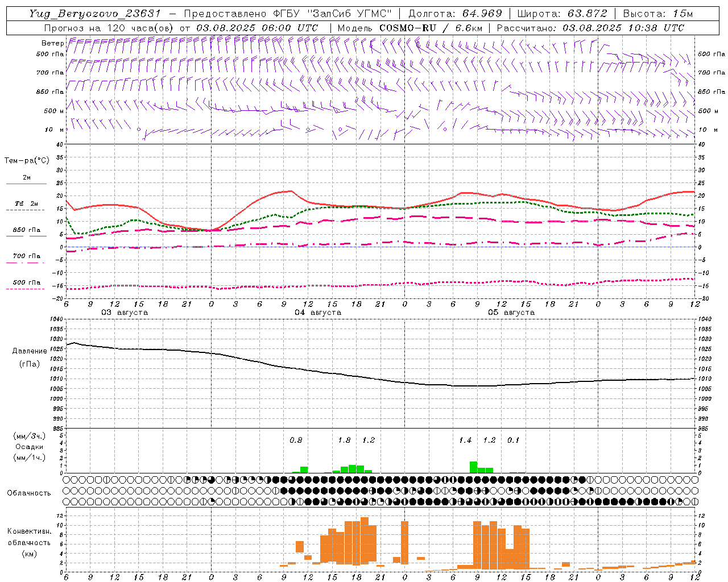Click the 05 августа date label
728x582 pixels.
pos(511,313)
